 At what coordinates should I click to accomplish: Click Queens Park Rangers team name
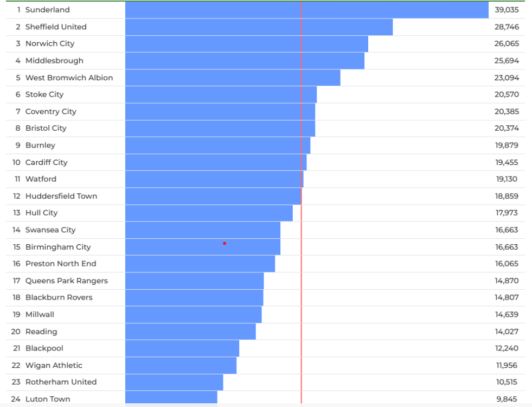pos(67,281)
